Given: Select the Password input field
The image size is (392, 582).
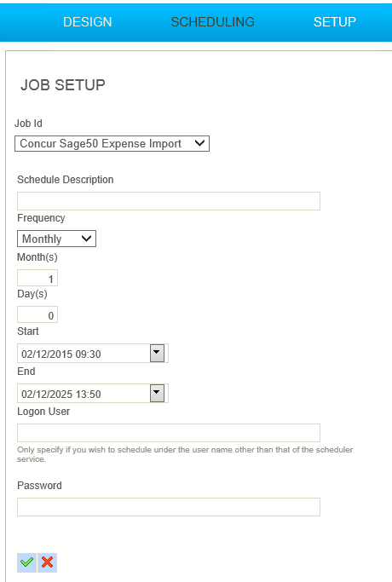Looking at the screenshot, I should pyautogui.click(x=169, y=507).
